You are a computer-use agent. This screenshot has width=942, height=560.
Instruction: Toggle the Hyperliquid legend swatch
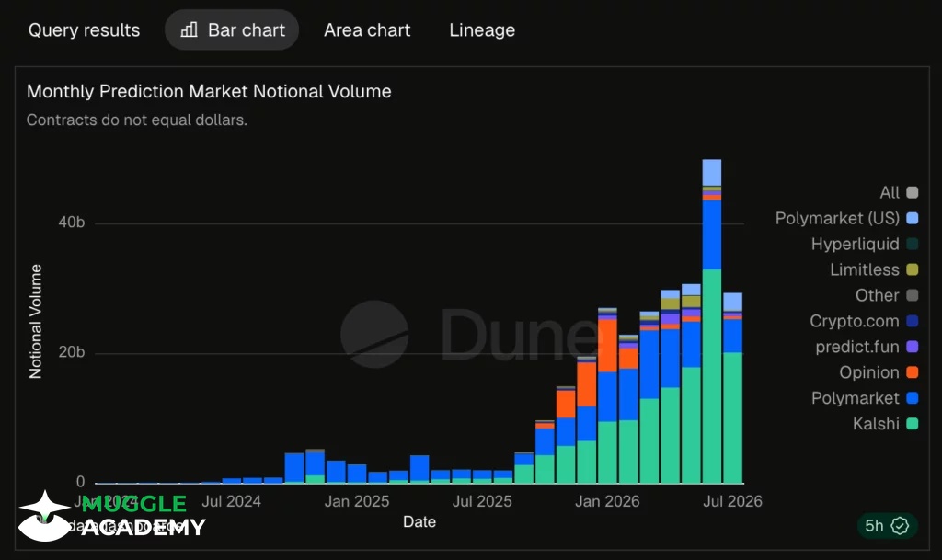[912, 244]
